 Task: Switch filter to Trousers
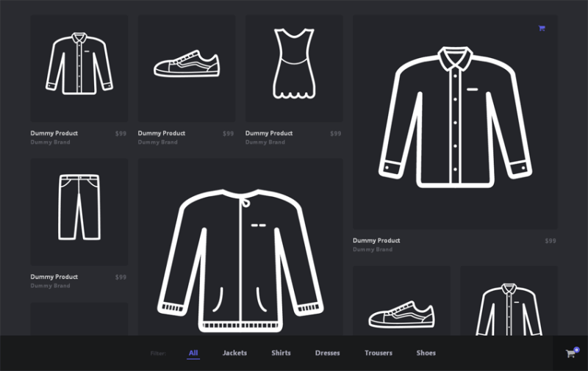[x=378, y=353]
